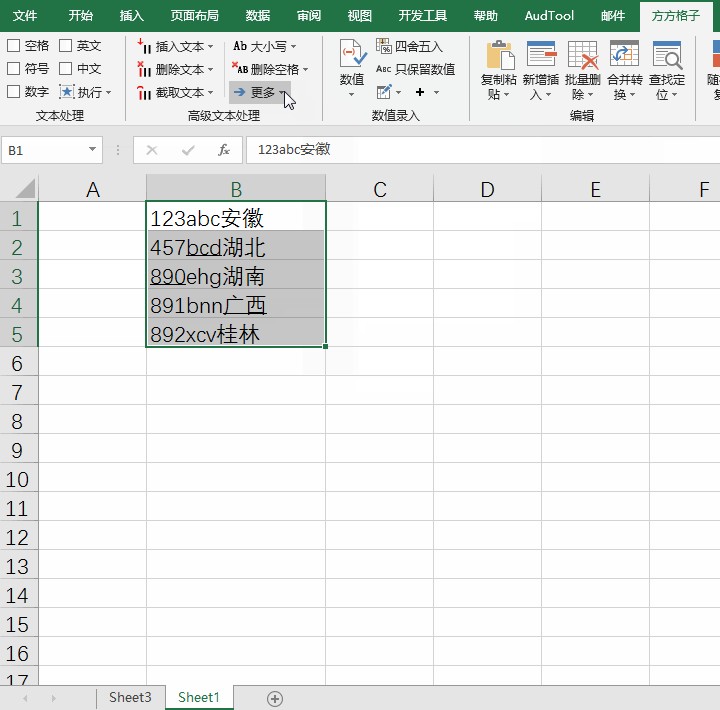Switch to the 视图 ribbon tab
Image resolution: width=720 pixels, height=710 pixels.
(x=360, y=16)
